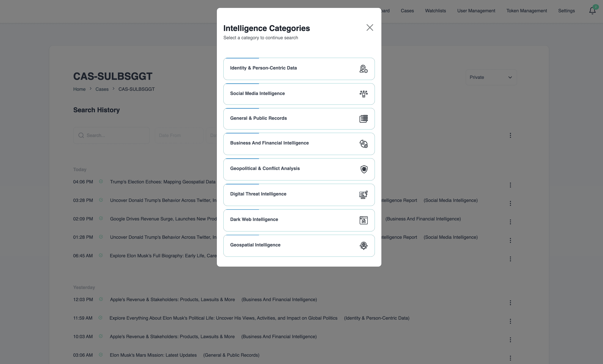Go to Token Management page
Image resolution: width=603 pixels, height=364 pixels.
coord(526,11)
